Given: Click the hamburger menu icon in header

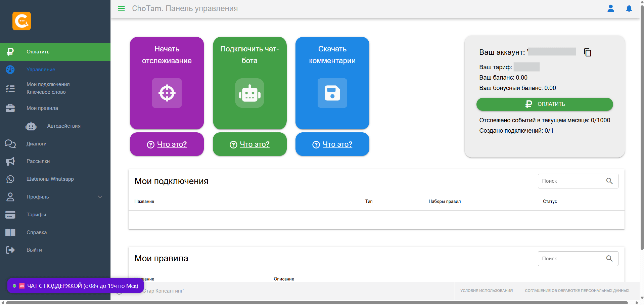Looking at the screenshot, I should 121,8.
